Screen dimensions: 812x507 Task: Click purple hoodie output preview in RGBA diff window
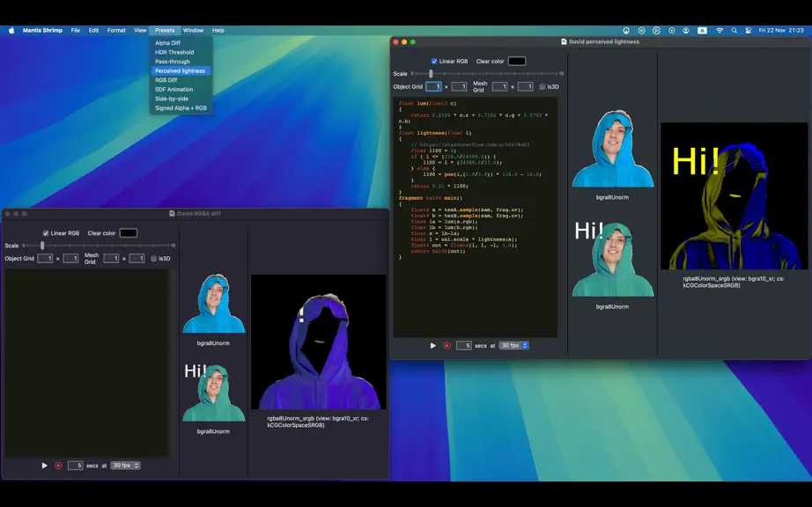pos(319,342)
